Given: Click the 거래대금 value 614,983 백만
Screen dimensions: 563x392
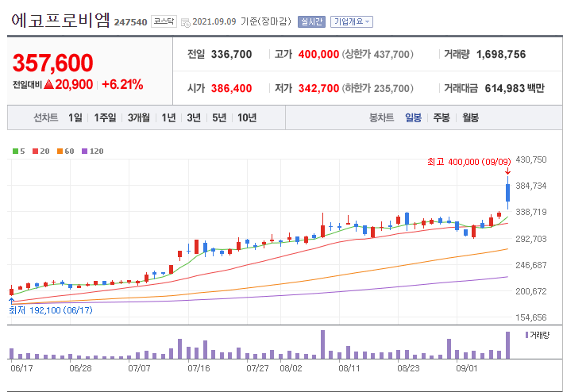Looking at the screenshot, I should click(x=515, y=88).
